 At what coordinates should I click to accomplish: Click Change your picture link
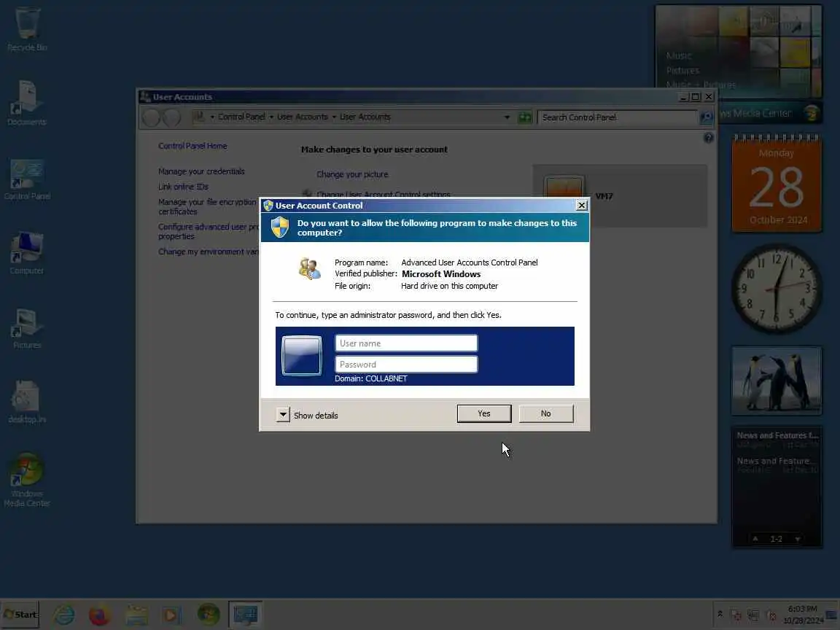point(352,174)
